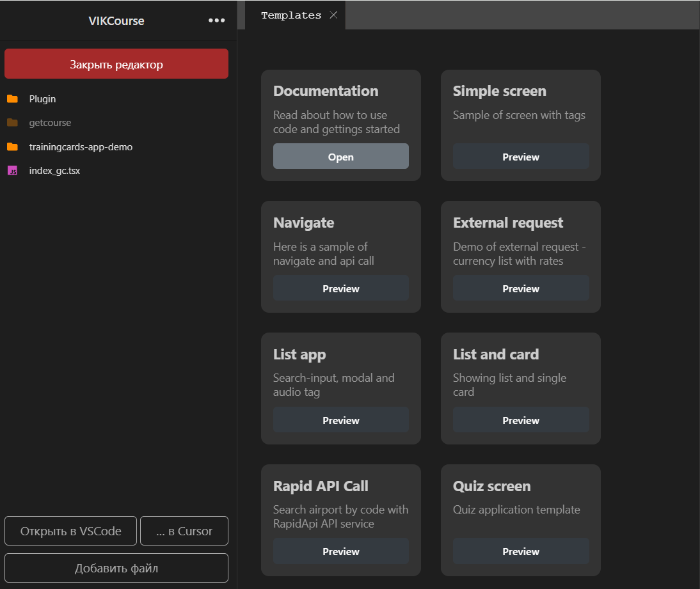This screenshot has height=589, width=700.
Task: Switch to the Templates tab
Action: pos(291,15)
